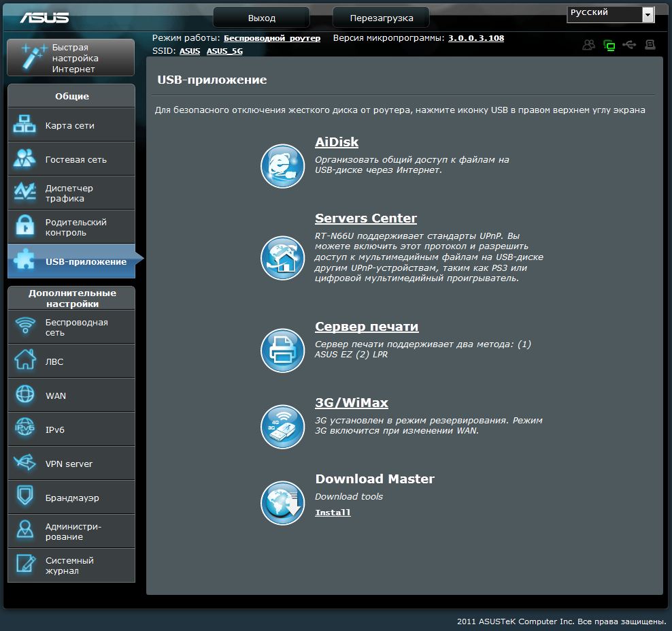672x631 pixels.
Task: Open the Русский language dropdown
Action: (x=611, y=14)
